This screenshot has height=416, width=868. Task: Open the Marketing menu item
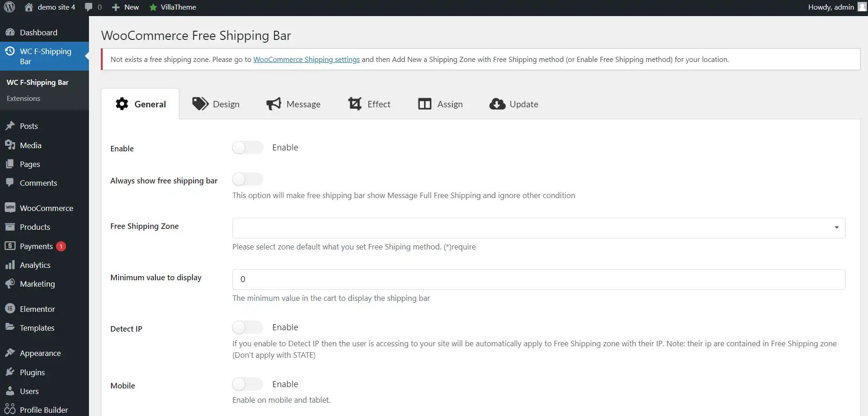44,283
